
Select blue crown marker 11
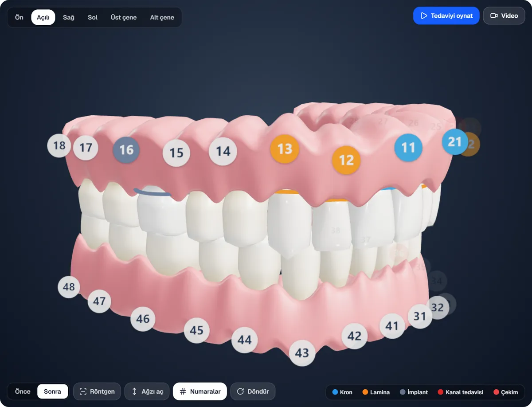pyautogui.click(x=408, y=148)
